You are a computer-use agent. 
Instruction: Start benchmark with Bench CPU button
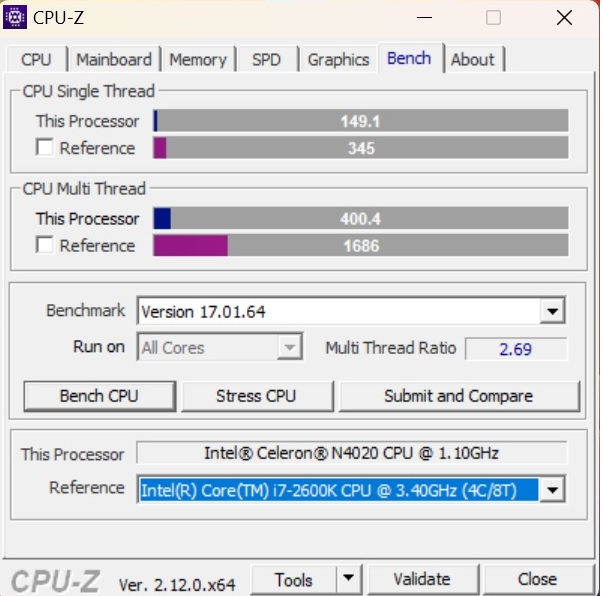coord(99,396)
